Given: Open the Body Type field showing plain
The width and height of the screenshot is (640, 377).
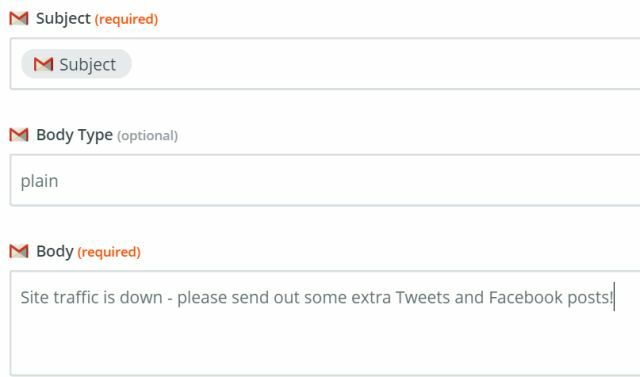Looking at the screenshot, I should (325, 180).
